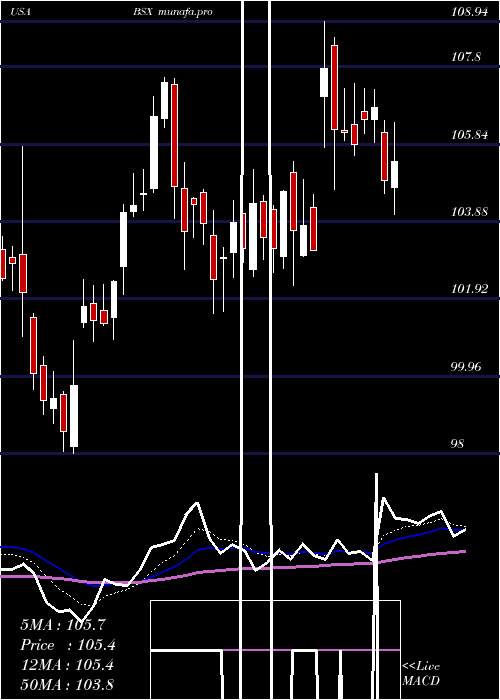The width and height of the screenshot is (500, 700).
Task: Click the 103.88 price axis label
Action: (469, 212)
